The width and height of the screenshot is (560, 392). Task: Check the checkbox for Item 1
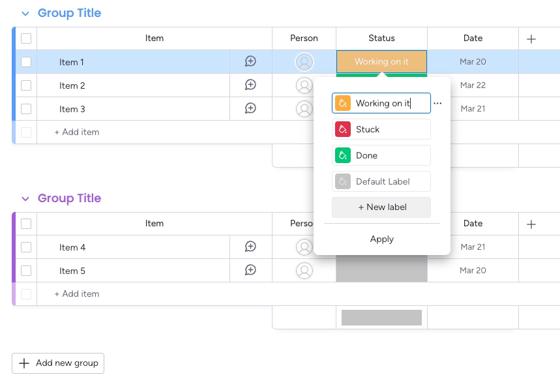[26, 62]
